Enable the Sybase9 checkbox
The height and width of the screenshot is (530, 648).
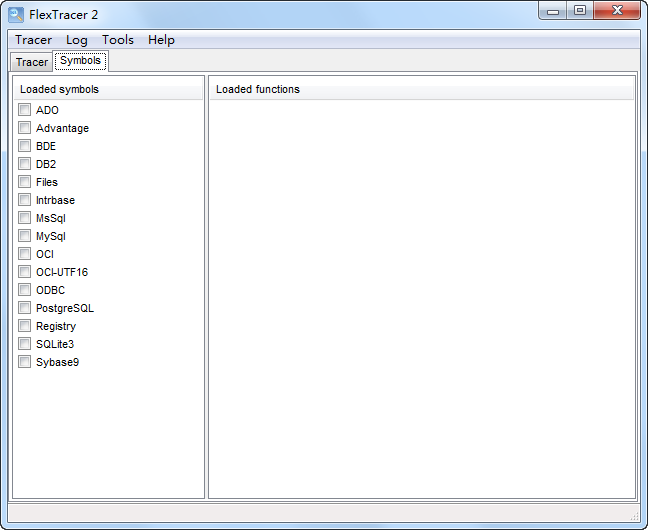click(x=24, y=362)
